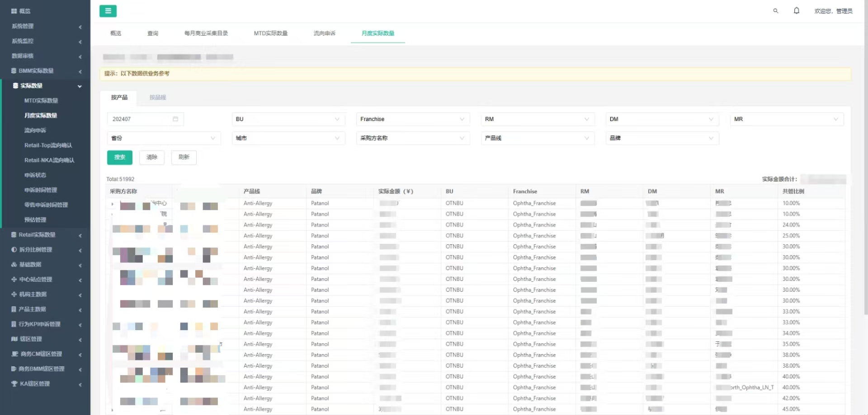Select the 概览 icon in the sidebar

[14, 11]
